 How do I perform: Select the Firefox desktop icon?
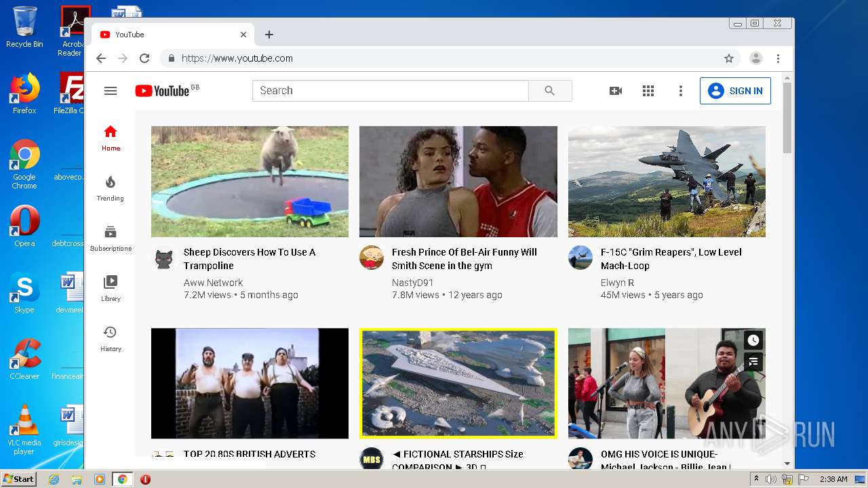pos(24,94)
